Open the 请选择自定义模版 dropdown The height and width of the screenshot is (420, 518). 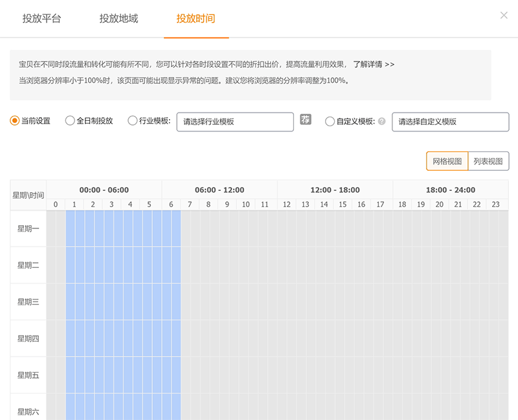click(x=450, y=122)
